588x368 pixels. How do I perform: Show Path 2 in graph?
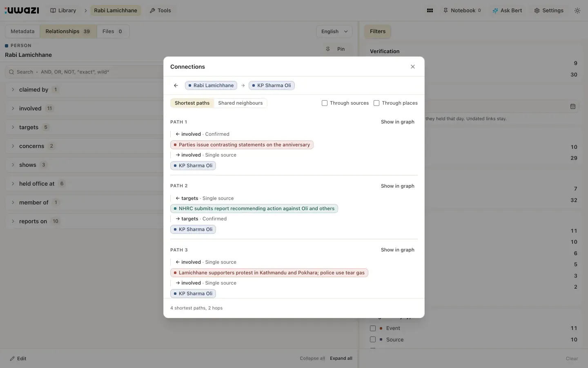tap(397, 186)
